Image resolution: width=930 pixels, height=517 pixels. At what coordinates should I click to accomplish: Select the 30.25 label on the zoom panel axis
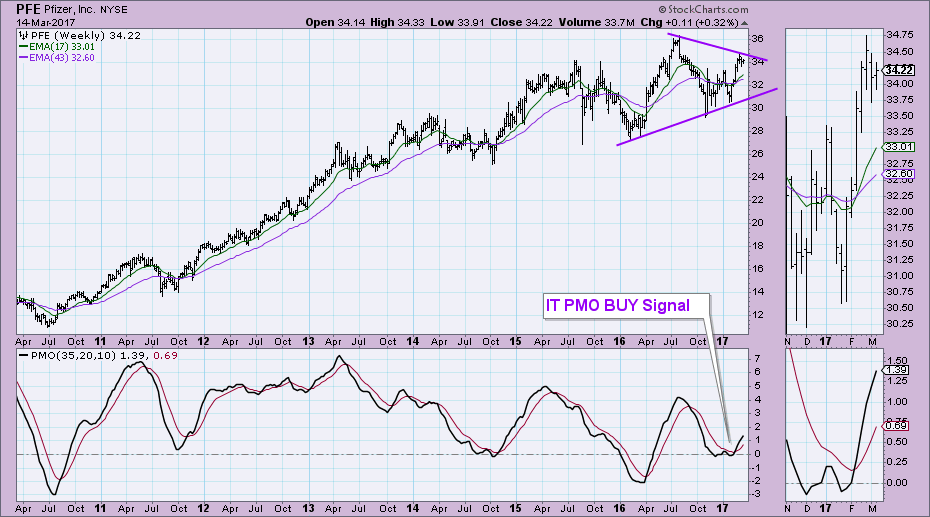coord(899,324)
